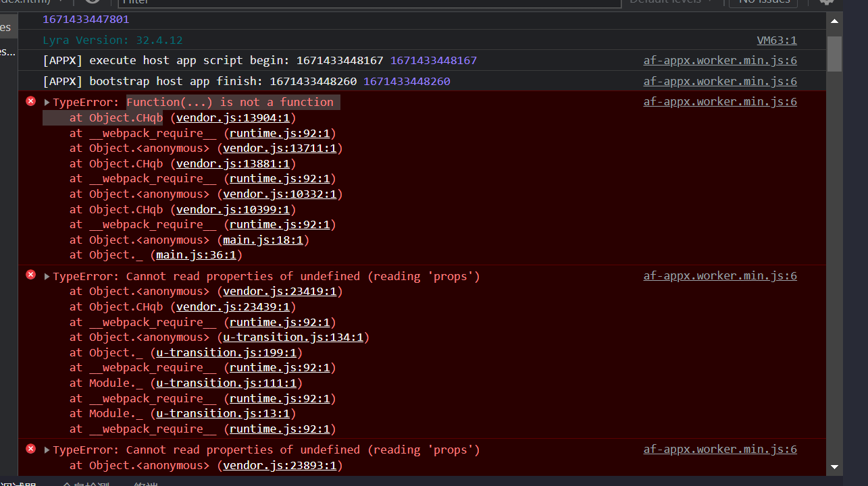Click the error icon of the TypeError above vendor.js:23419:1
This screenshot has width=868, height=486.
click(x=30, y=275)
